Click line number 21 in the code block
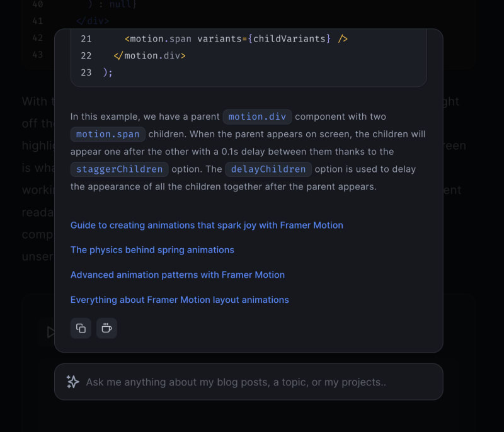Viewport: 504px width, 432px height. click(86, 39)
